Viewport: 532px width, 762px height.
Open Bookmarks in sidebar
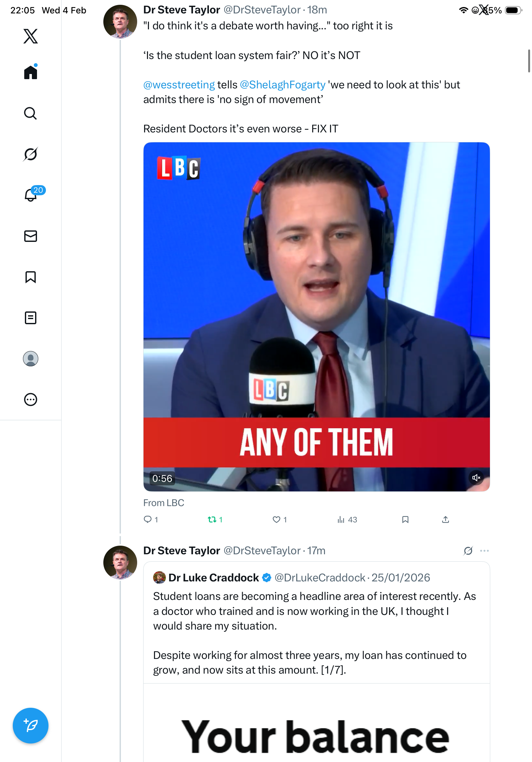(x=31, y=277)
